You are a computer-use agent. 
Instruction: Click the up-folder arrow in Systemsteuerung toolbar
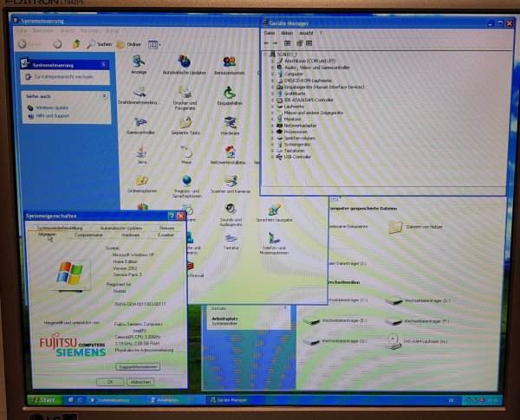(x=76, y=44)
